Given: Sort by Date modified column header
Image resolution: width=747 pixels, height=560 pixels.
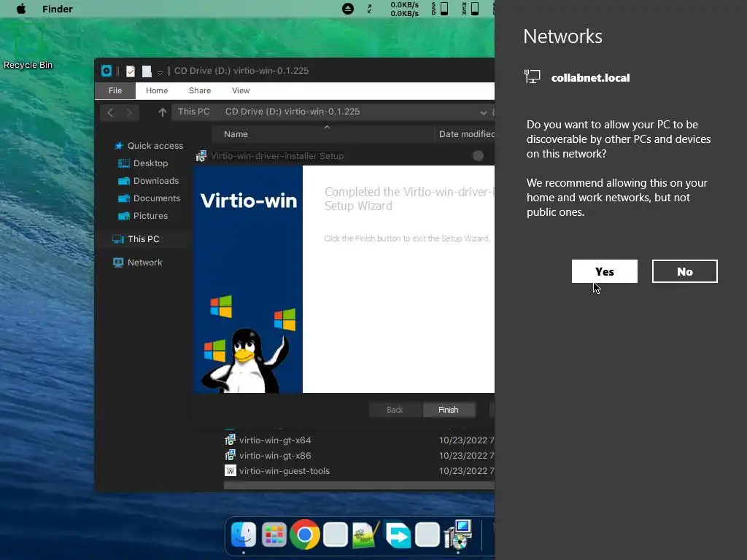Looking at the screenshot, I should pyautogui.click(x=466, y=134).
